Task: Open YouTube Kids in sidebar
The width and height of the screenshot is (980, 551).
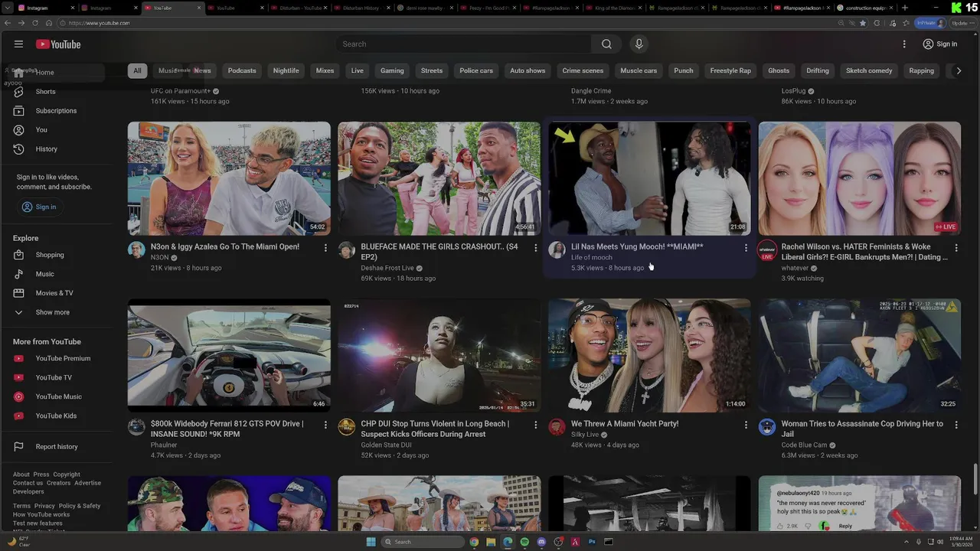Action: (58, 416)
